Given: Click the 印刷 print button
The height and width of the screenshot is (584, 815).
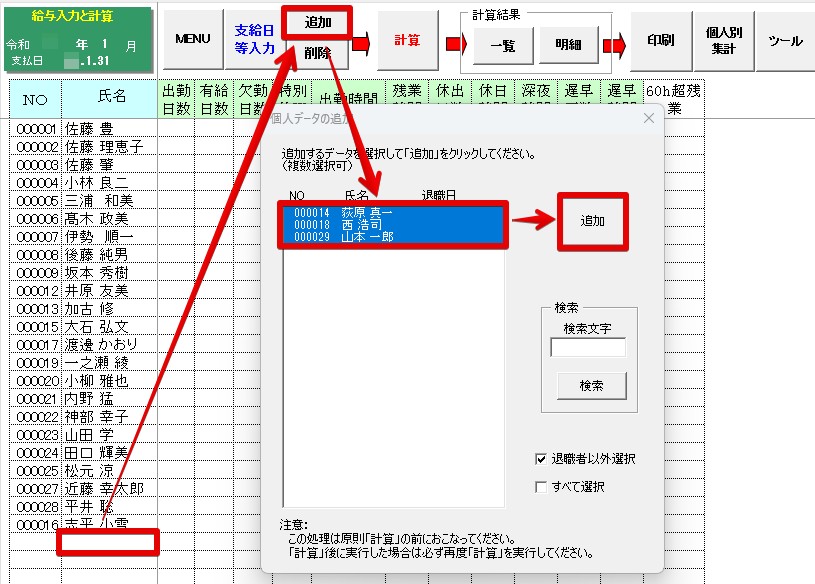Looking at the screenshot, I should point(660,40).
